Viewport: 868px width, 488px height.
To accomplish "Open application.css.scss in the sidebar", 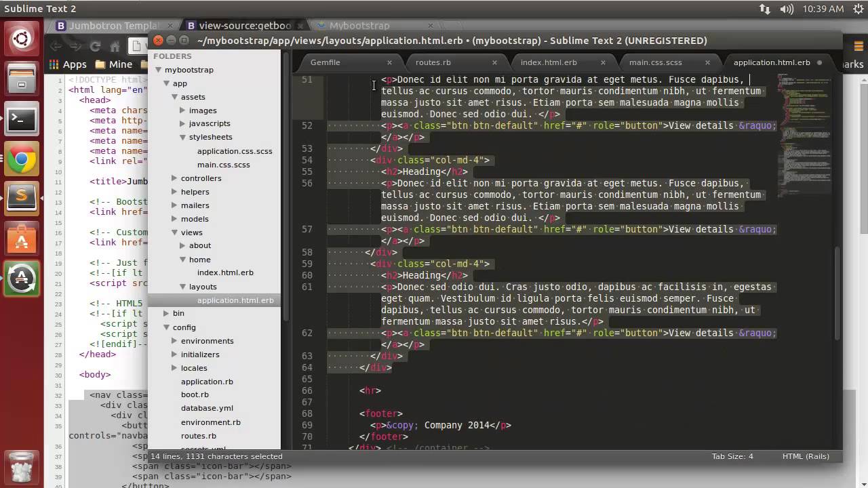I will pos(235,151).
